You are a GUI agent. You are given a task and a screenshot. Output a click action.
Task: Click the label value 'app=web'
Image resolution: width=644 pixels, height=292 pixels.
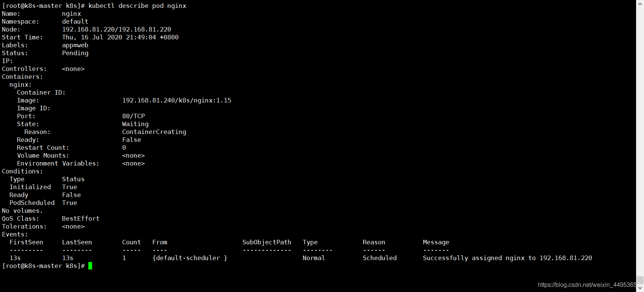click(x=75, y=45)
